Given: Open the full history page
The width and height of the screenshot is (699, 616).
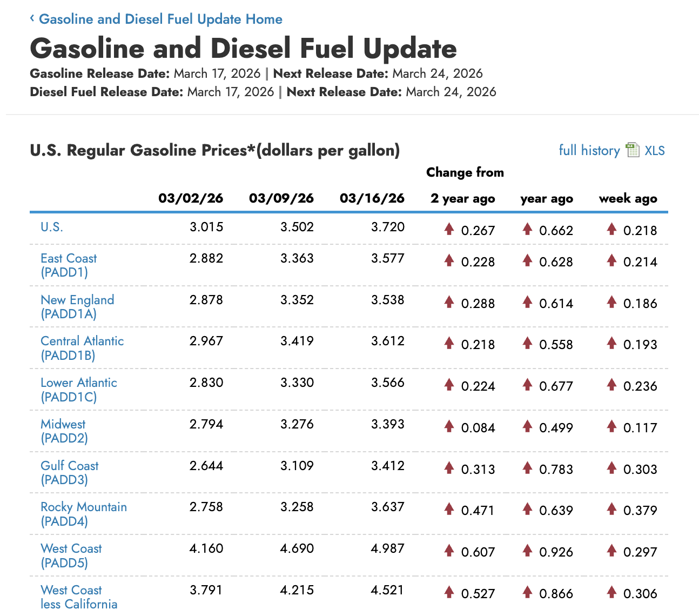Looking at the screenshot, I should point(589,150).
